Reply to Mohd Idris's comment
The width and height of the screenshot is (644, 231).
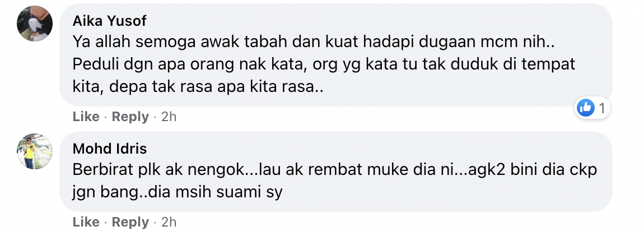(x=130, y=222)
